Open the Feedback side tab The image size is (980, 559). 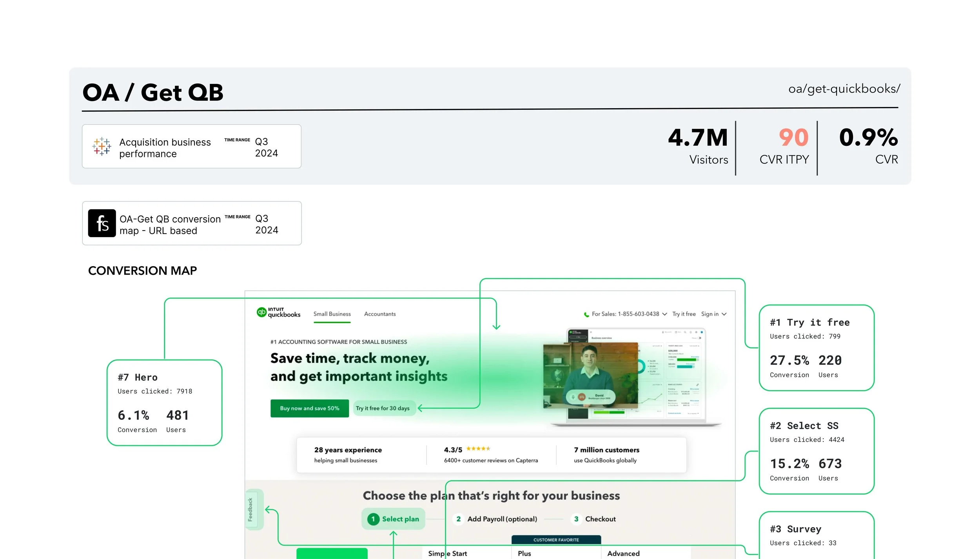click(x=250, y=510)
